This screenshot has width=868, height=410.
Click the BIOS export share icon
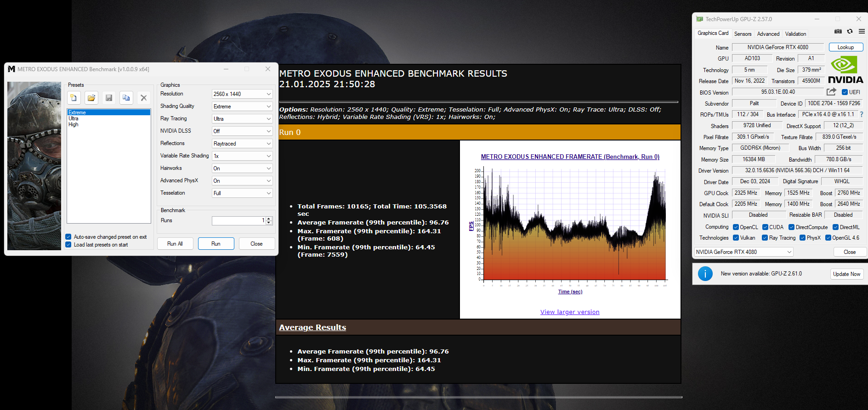click(831, 92)
